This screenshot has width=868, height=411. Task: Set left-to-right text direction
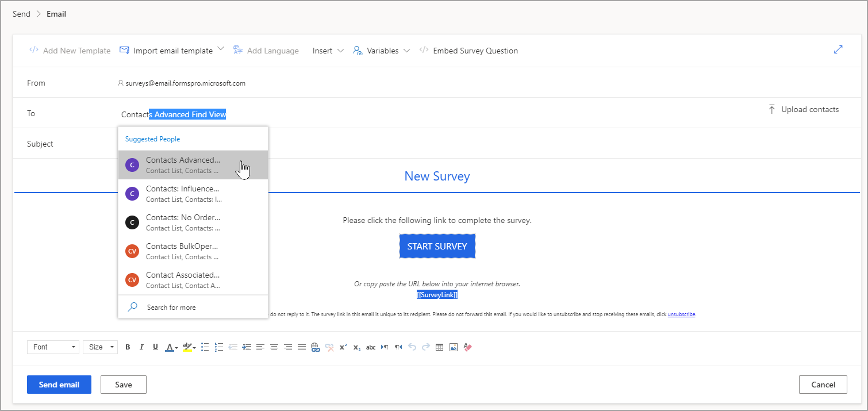point(385,347)
